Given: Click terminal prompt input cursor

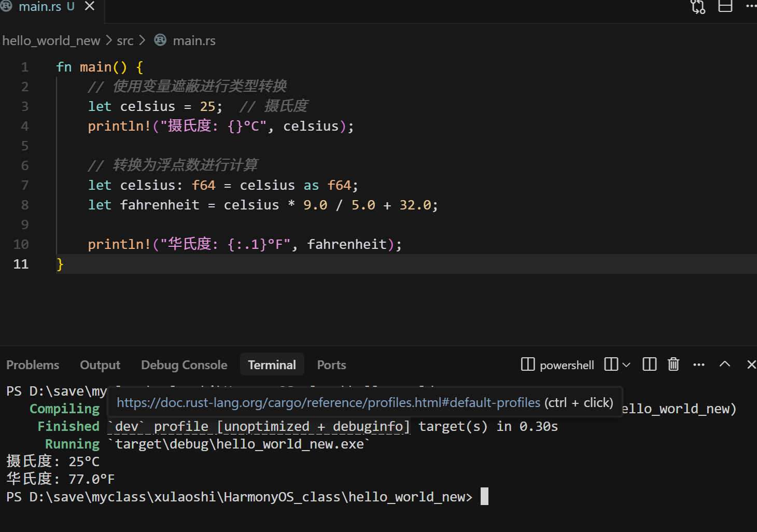Looking at the screenshot, I should 484,496.
